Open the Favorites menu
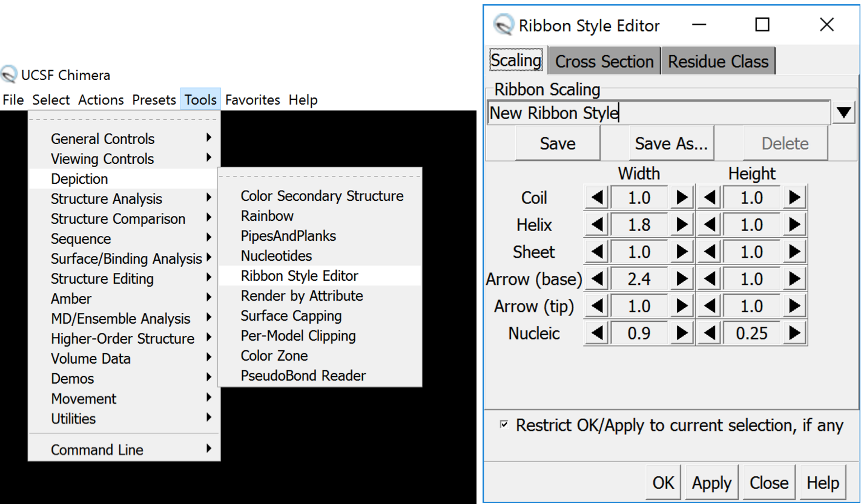The image size is (864, 504). (252, 100)
